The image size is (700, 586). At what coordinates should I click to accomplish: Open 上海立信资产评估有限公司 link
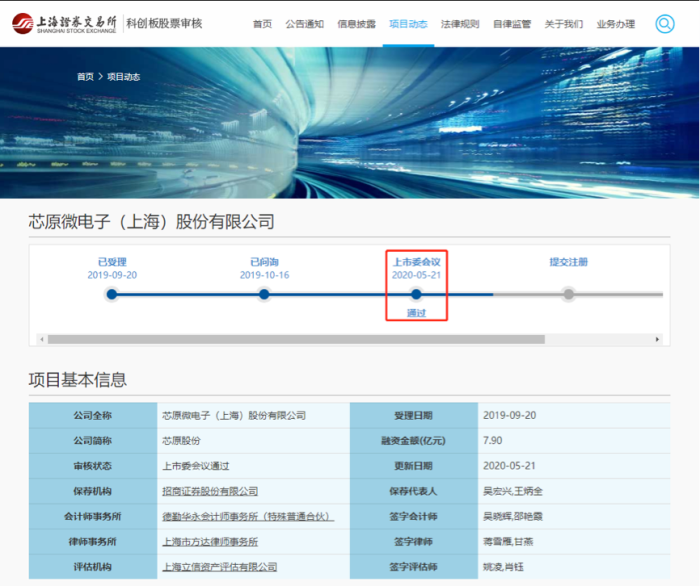coord(219,567)
